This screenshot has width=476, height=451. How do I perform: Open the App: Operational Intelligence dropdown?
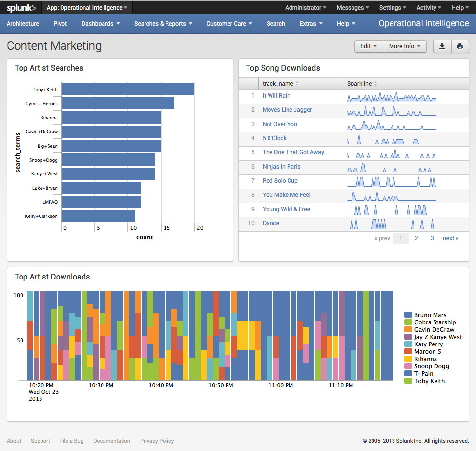click(87, 8)
